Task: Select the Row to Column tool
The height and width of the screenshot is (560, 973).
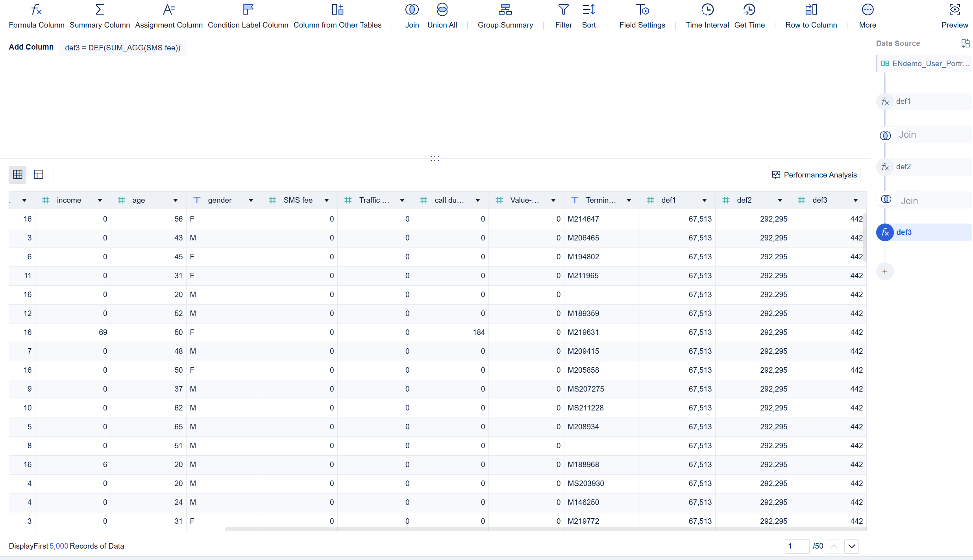Action: point(811,15)
